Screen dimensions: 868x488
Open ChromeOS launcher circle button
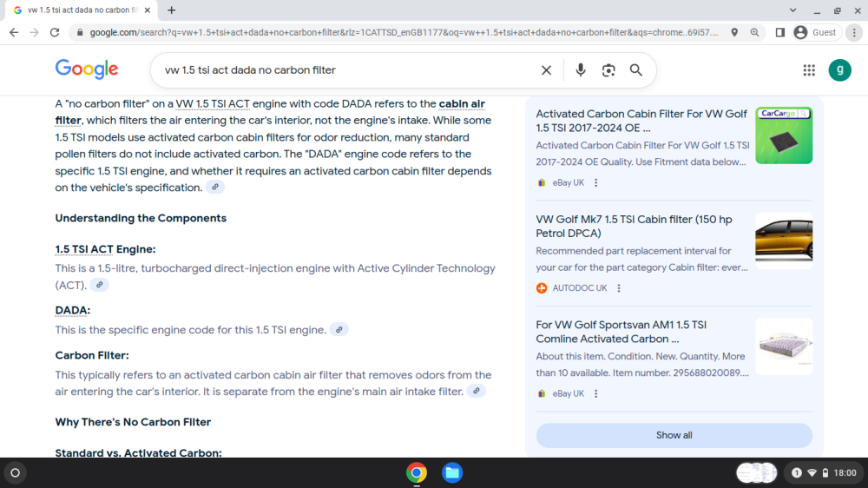[x=16, y=473]
